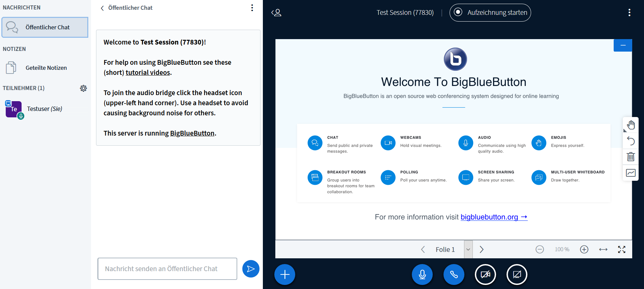
Task: Go to previous slide
Action: coord(423,250)
